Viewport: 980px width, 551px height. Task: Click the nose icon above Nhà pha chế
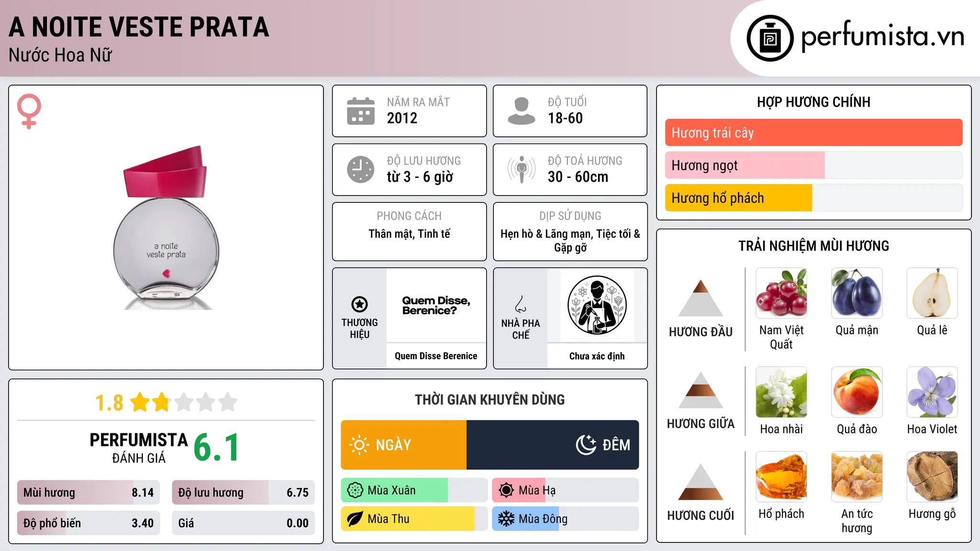(521, 304)
